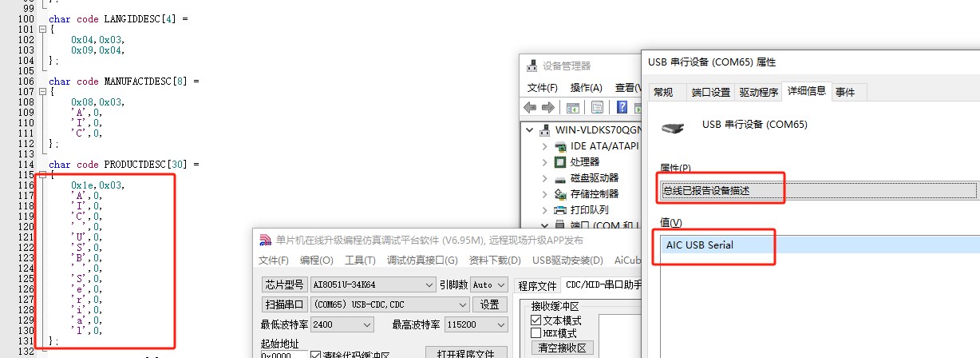Open 调试仿真接口(G) menu
This screenshot has width=980, height=358.
point(422,261)
